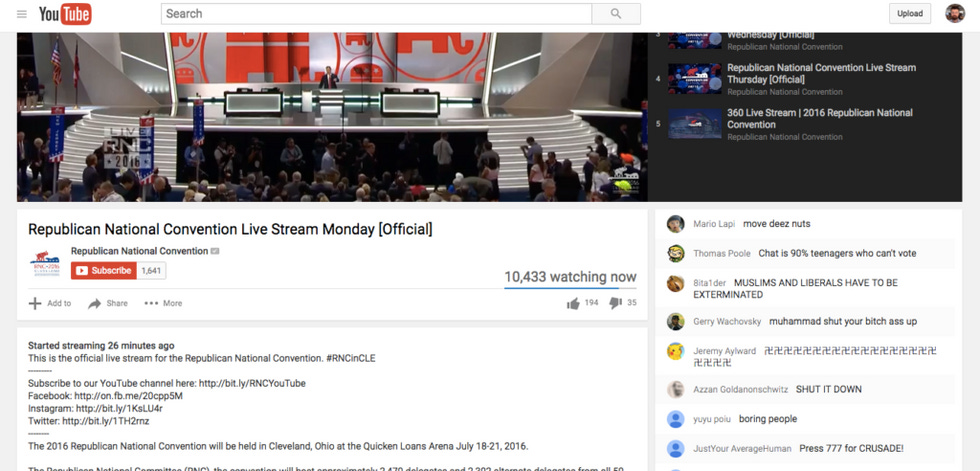
Task: Open yuyu poiu's username
Action: [x=712, y=419]
